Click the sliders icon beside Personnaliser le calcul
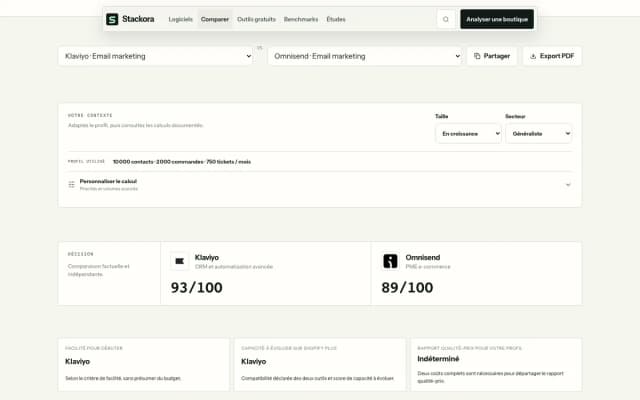The width and height of the screenshot is (640, 400). click(71, 184)
